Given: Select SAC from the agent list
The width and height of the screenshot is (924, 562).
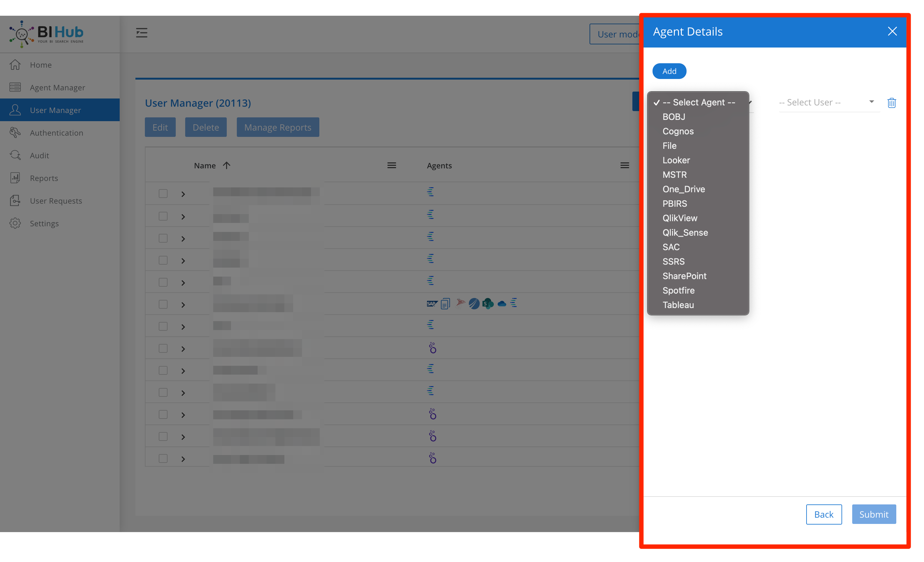Looking at the screenshot, I should point(698,247).
